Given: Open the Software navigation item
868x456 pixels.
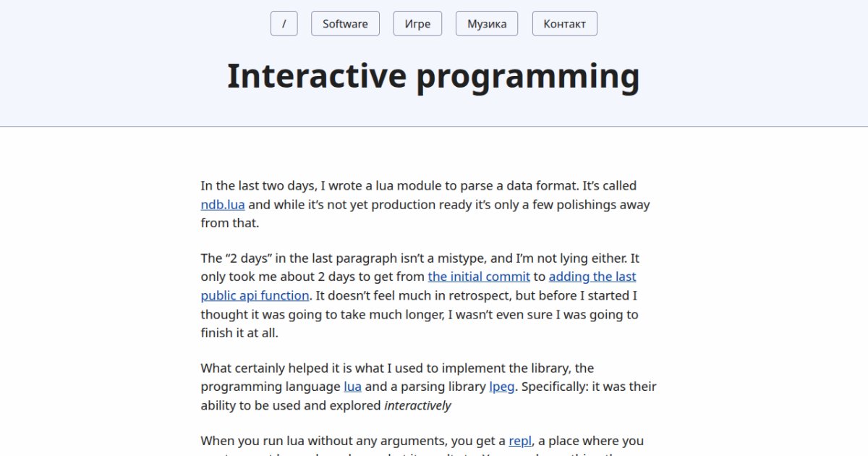Looking at the screenshot, I should pos(345,24).
